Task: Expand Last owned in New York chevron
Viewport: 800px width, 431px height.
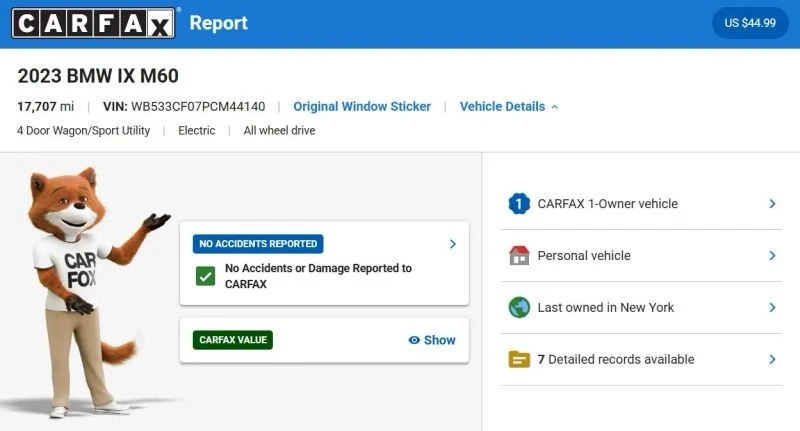Action: pos(772,308)
